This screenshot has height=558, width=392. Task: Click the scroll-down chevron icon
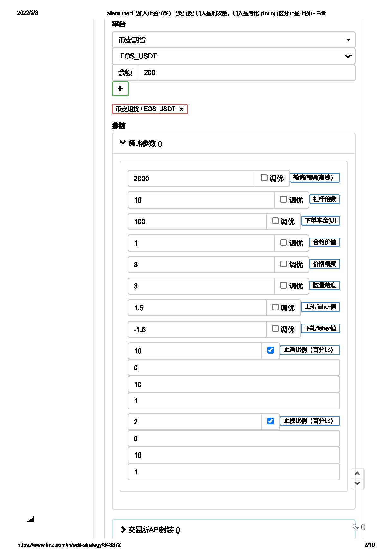point(357,483)
